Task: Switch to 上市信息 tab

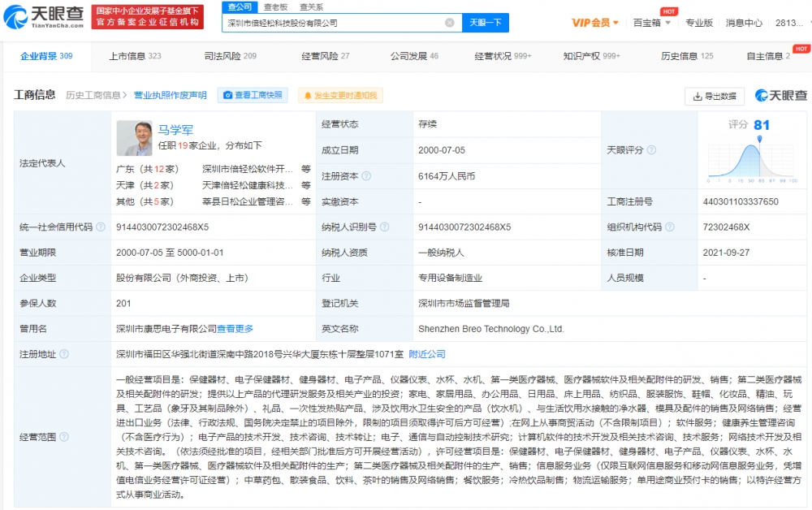Action: point(135,56)
